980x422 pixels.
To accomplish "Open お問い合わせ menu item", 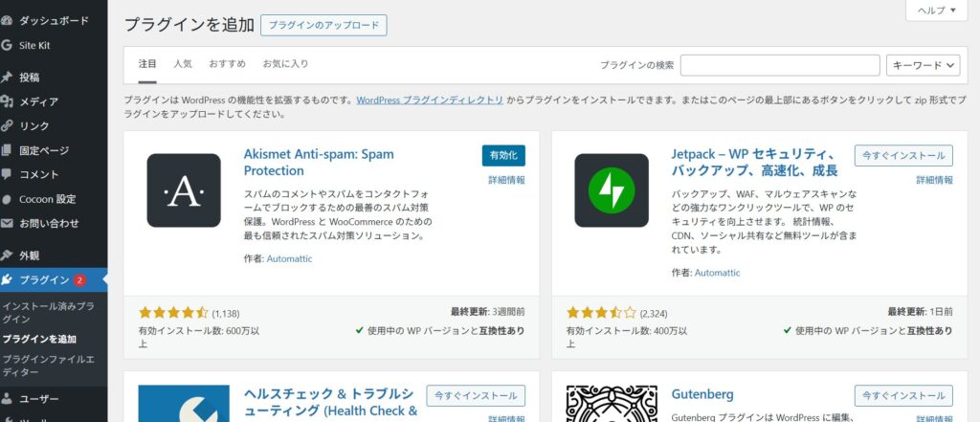I will click(54, 223).
